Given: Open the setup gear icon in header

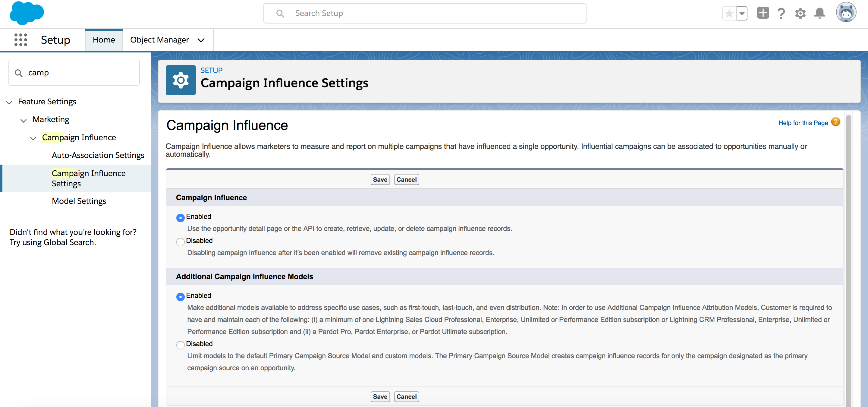Looking at the screenshot, I should (x=800, y=14).
